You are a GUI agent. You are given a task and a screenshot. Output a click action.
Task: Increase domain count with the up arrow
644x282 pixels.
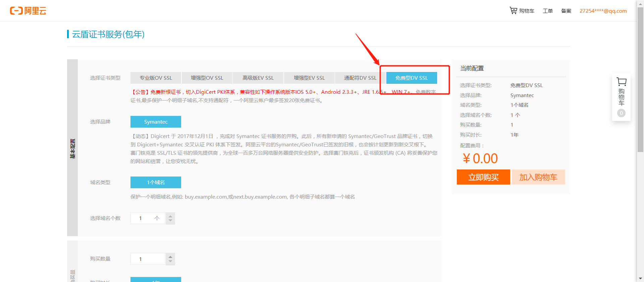pos(170,216)
